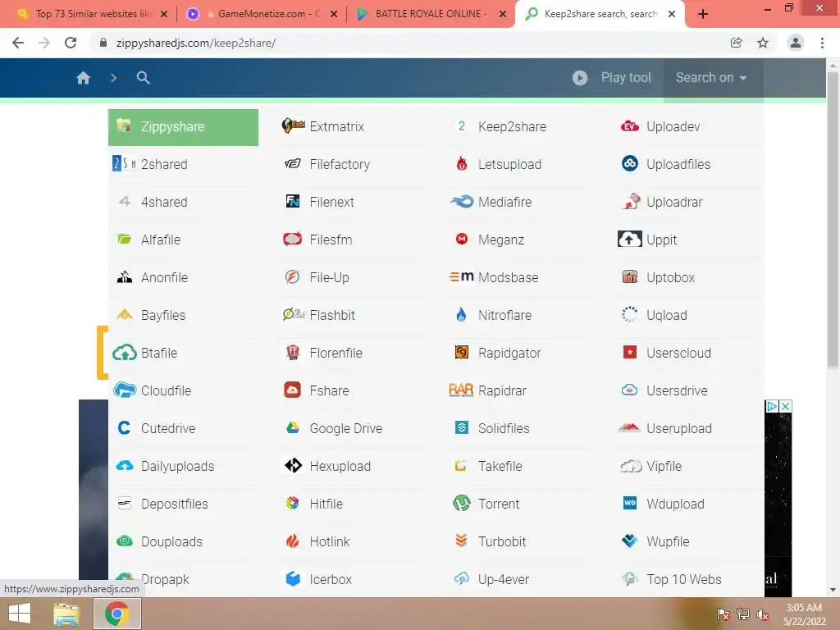Open the Solidfiles link

[x=504, y=428]
